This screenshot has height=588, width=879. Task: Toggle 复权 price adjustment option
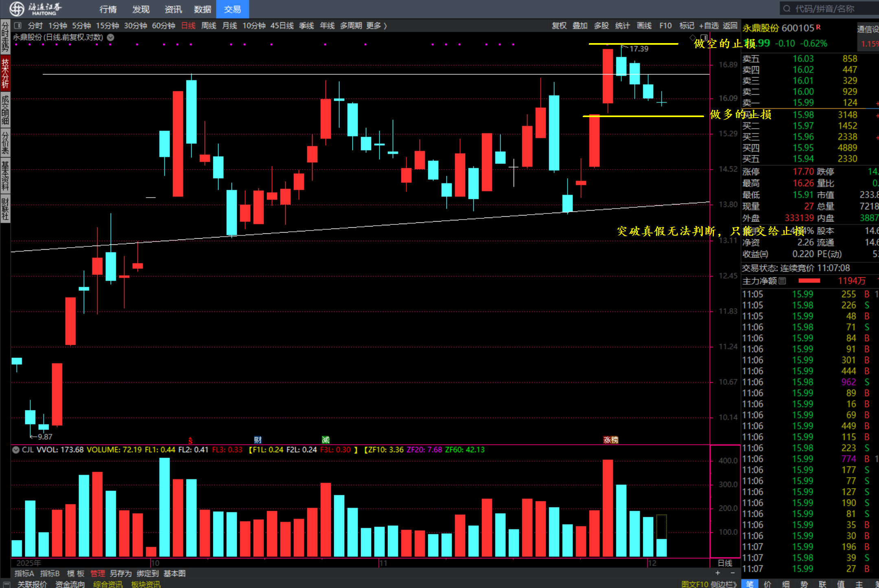[x=559, y=26]
